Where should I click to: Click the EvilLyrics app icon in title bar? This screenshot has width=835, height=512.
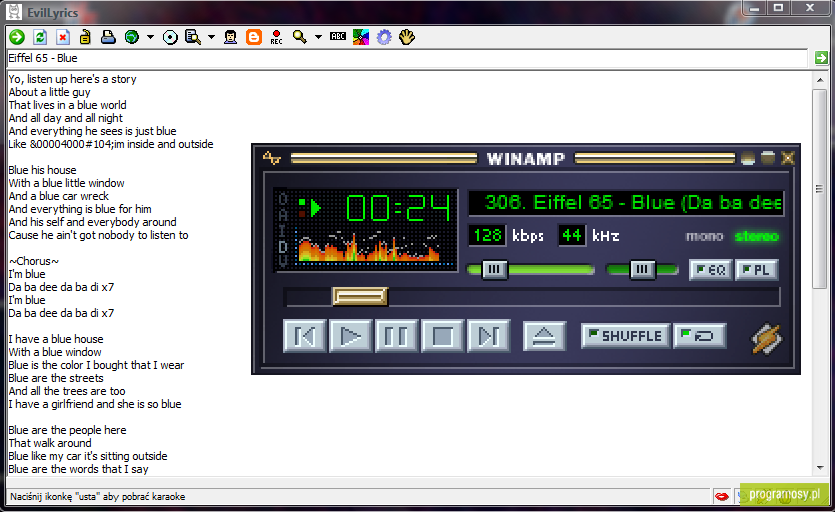[x=14, y=12]
